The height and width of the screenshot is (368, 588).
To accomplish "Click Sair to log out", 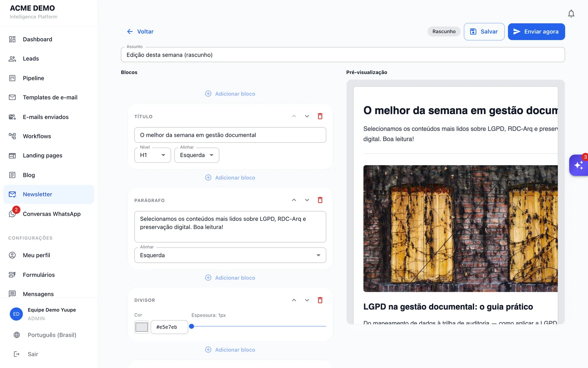I will coord(26,354).
